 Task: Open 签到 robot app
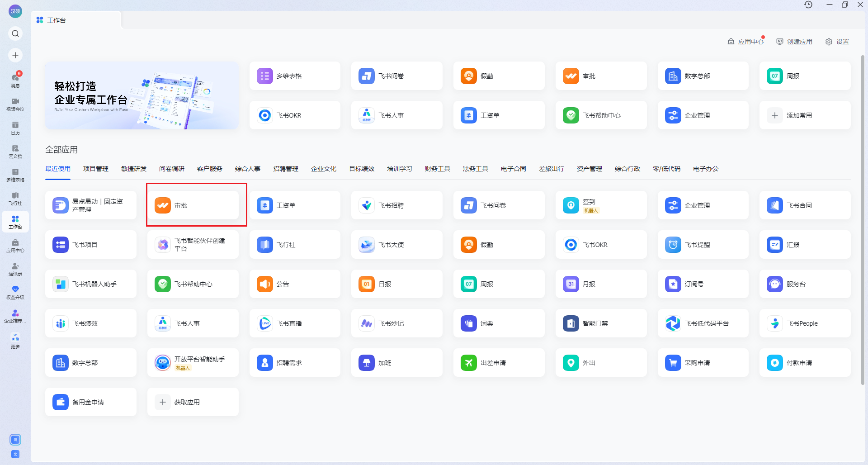click(601, 205)
